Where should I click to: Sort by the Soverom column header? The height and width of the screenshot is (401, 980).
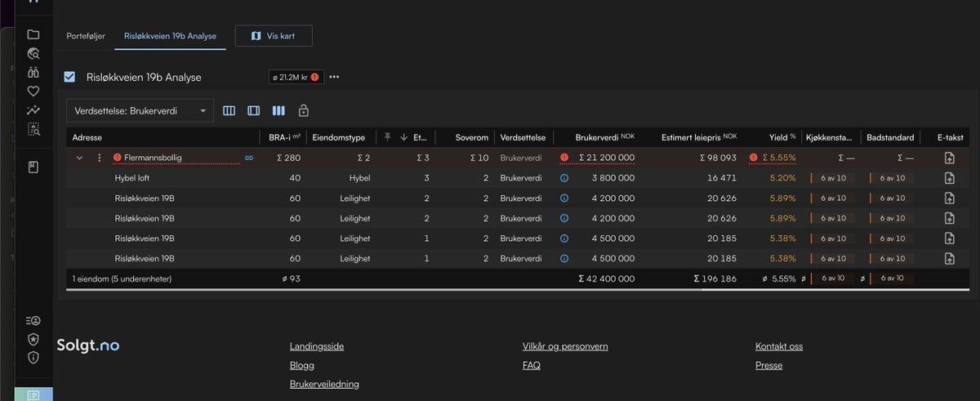click(x=473, y=137)
